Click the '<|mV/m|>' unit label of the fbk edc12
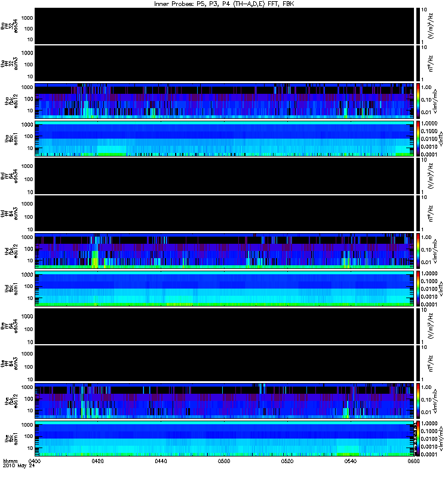This screenshot has height=478, width=448. (x=435, y=402)
